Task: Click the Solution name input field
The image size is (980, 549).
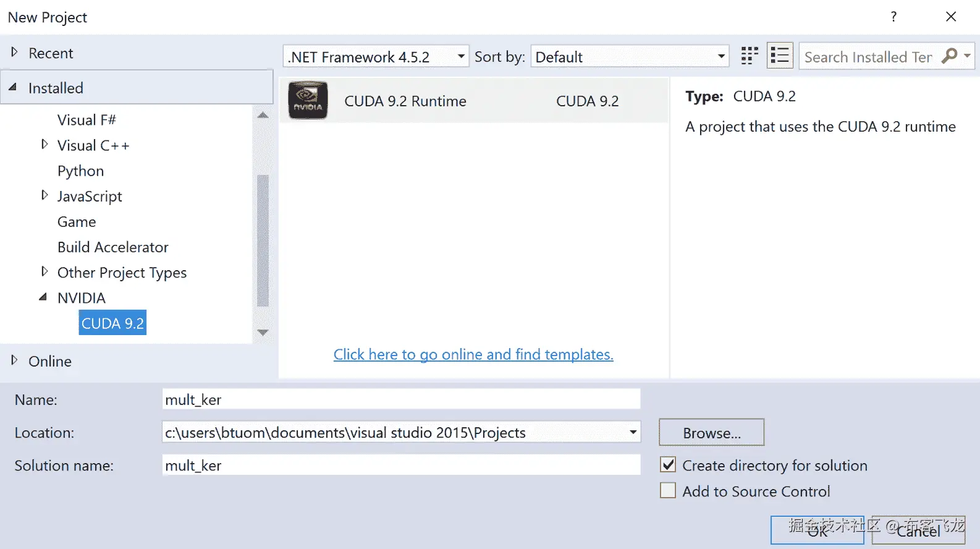Action: click(x=401, y=465)
